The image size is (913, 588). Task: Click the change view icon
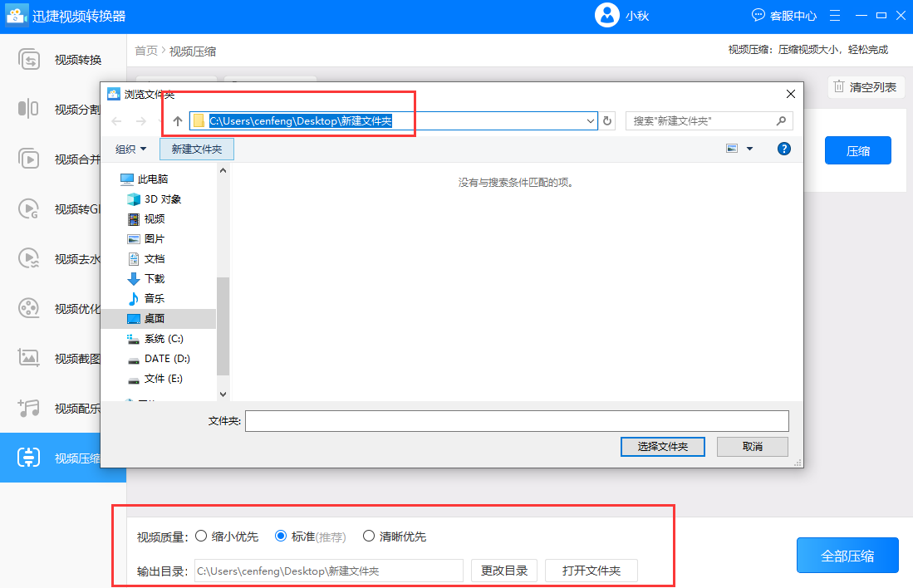(732, 149)
